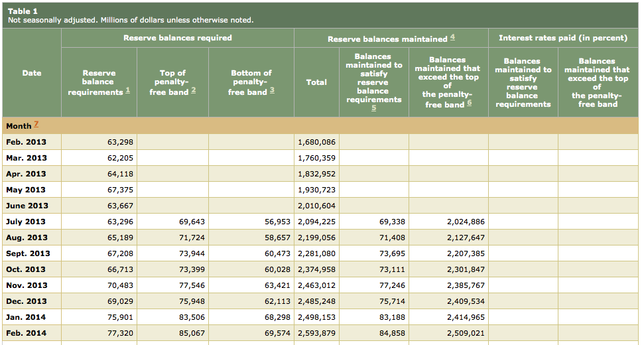Click the value 73,399 in Oct. 2013 row
Screen dimensions: 644x345
(192, 270)
